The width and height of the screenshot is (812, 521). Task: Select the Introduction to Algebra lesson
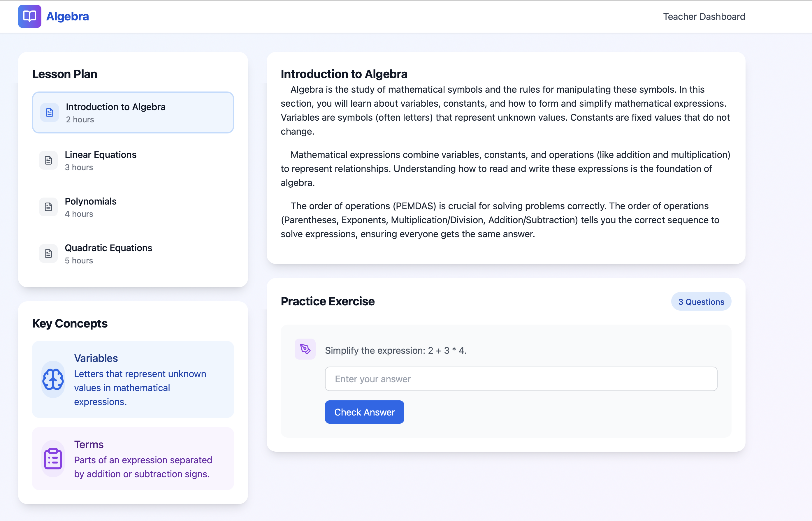[133, 113]
